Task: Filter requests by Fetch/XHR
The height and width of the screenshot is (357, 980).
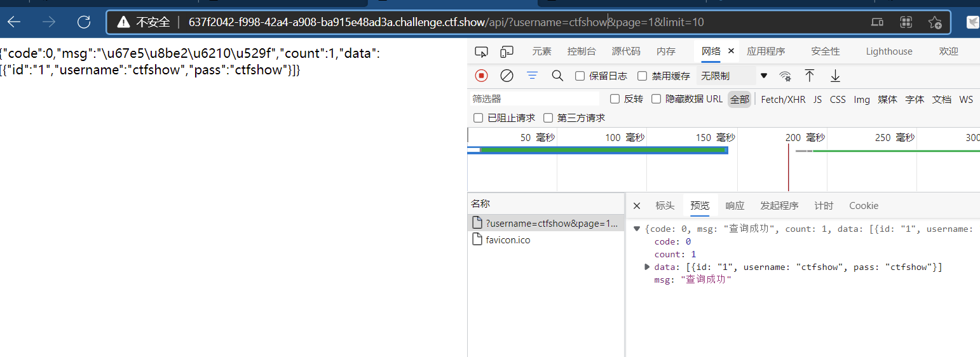Action: pyautogui.click(x=783, y=99)
